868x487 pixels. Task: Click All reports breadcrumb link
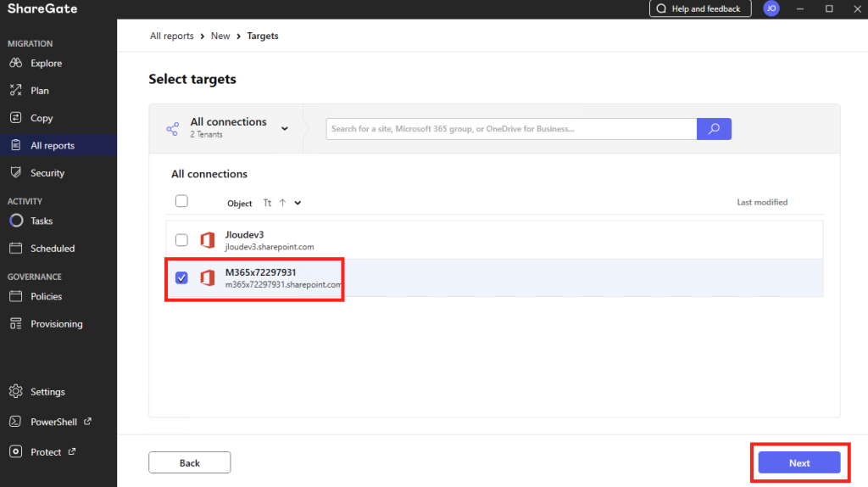171,36
